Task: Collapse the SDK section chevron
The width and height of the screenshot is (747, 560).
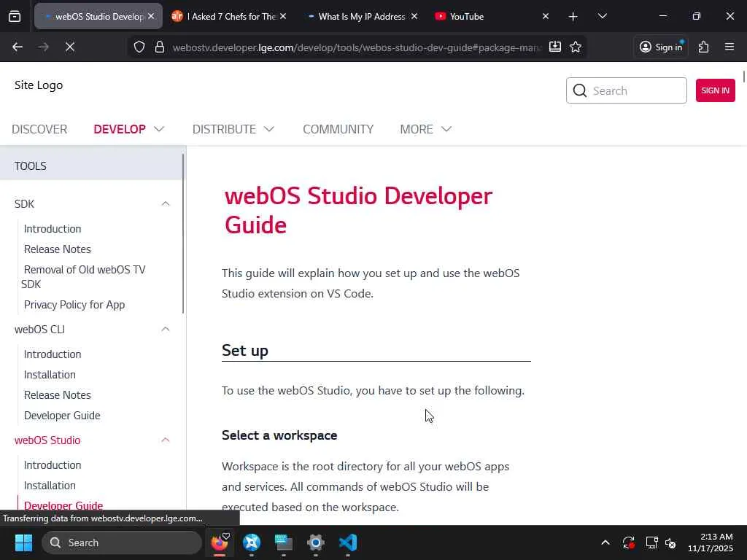Action: (166, 204)
